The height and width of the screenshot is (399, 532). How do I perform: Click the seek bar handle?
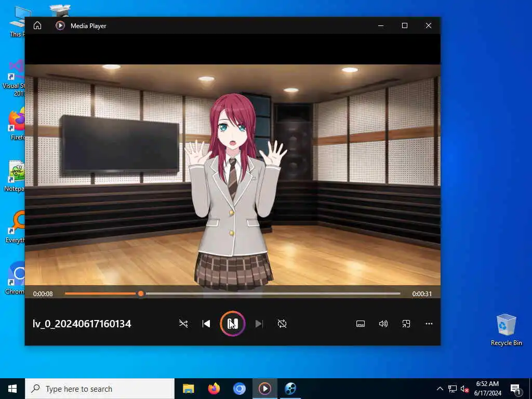pos(141,294)
